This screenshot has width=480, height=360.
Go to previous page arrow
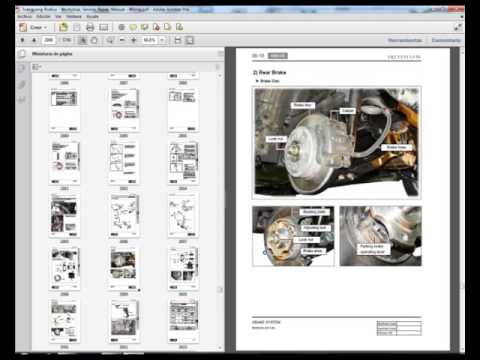point(22,40)
